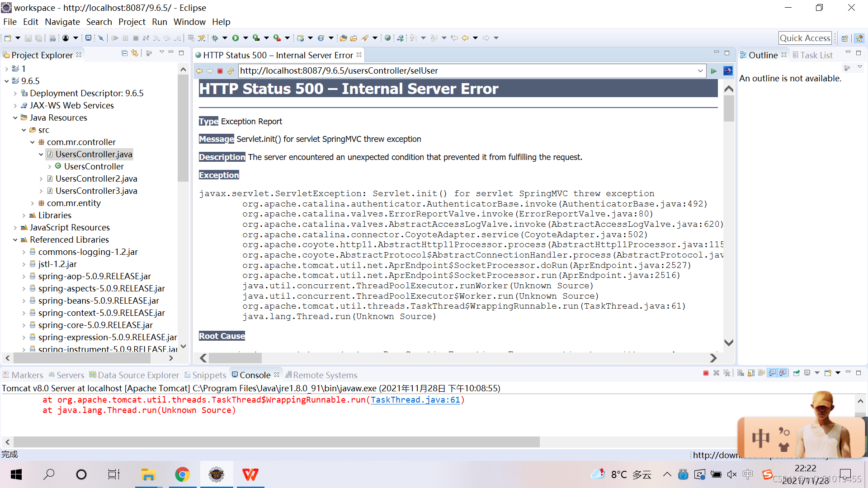Open the Debug tool in the toolbar
868x488 pixels.
214,38
